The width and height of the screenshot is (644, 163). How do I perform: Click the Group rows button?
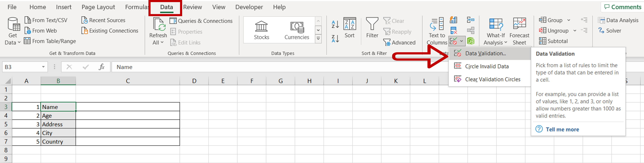coord(551,20)
